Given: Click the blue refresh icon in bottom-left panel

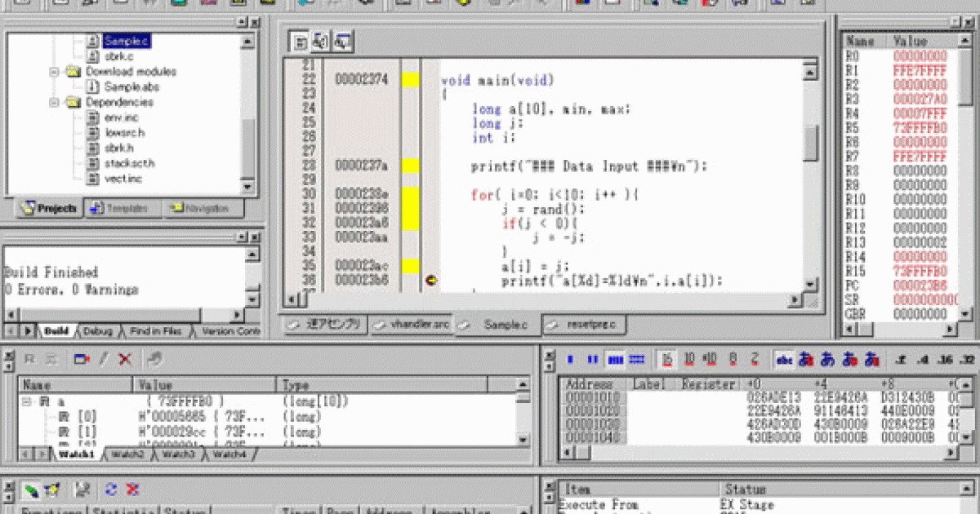Looking at the screenshot, I should pos(111,490).
